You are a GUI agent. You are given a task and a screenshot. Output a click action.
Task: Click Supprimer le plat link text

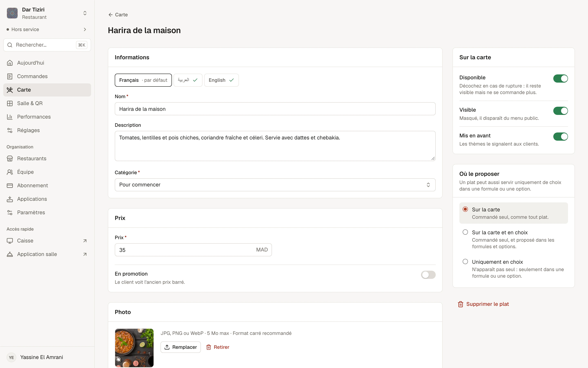487,304
